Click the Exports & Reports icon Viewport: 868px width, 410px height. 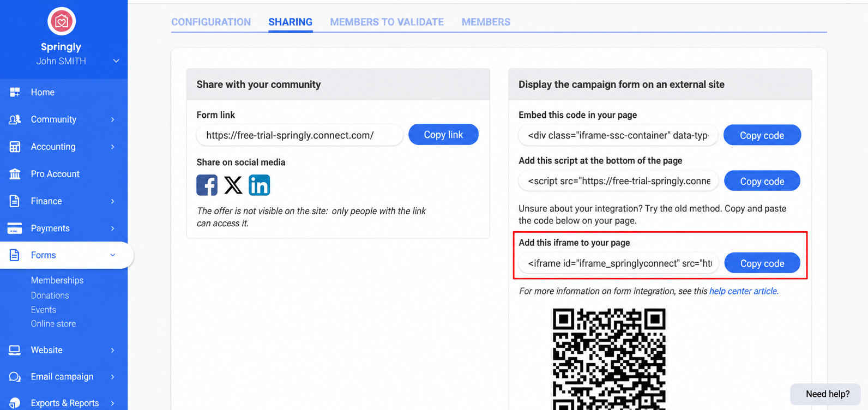(x=15, y=403)
